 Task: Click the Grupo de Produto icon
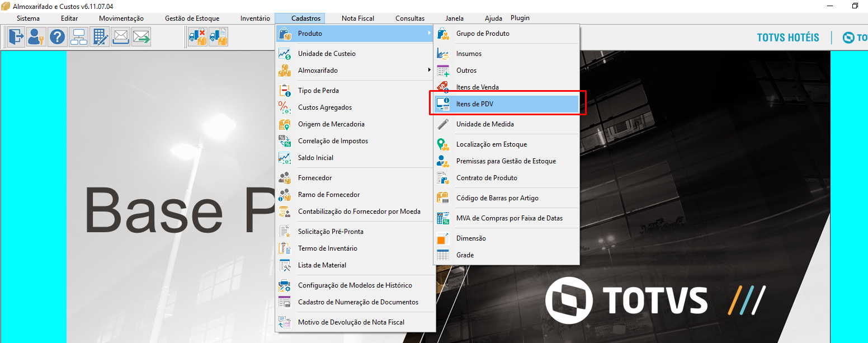[443, 34]
